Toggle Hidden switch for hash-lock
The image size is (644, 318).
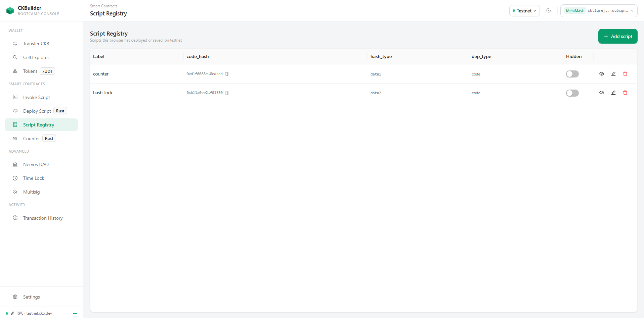[572, 93]
